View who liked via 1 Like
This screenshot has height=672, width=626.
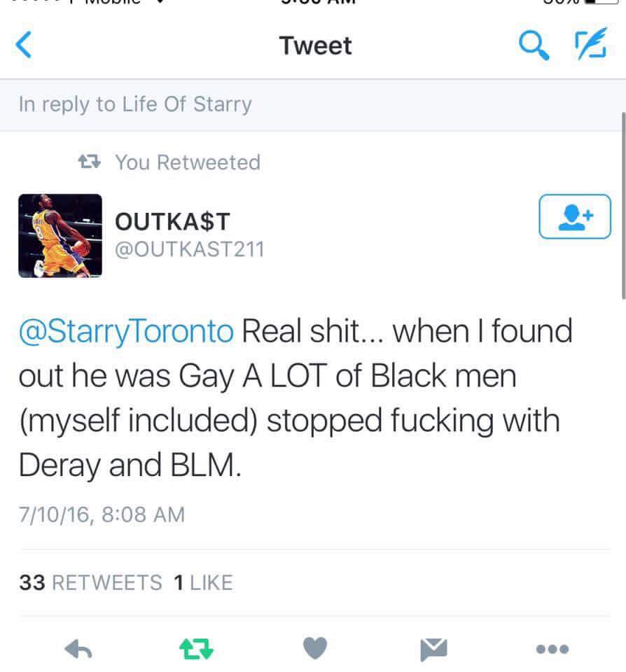pyautogui.click(x=202, y=582)
